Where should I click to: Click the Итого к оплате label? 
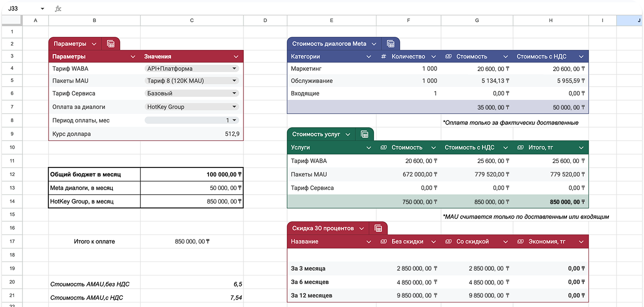coord(94,241)
